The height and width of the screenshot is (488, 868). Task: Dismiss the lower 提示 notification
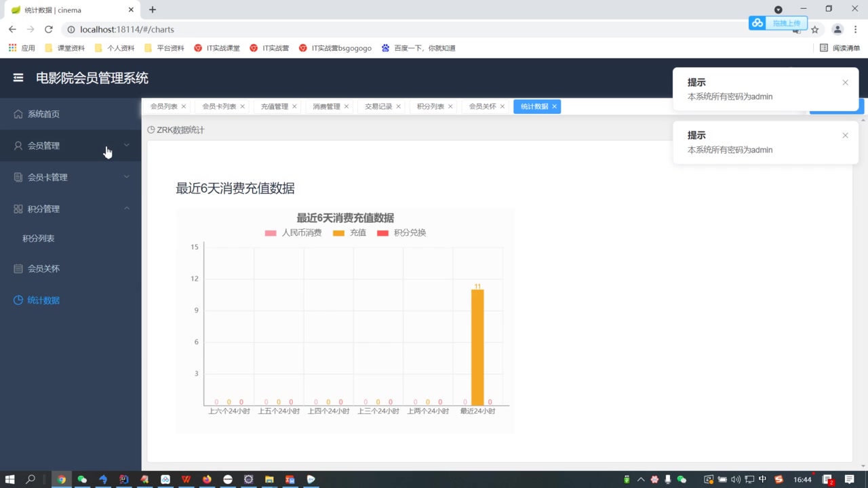[845, 136]
